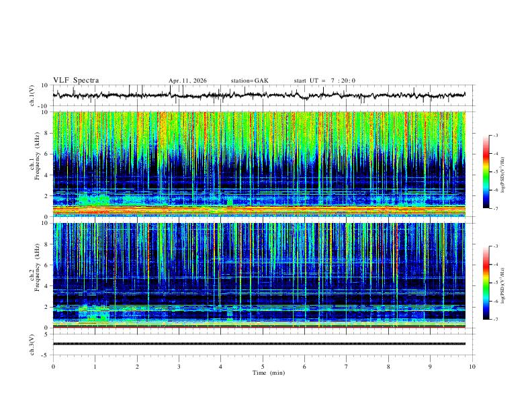
Task: Click the log(PSD) label beside ch.2 color bar
Action: (x=503, y=286)
